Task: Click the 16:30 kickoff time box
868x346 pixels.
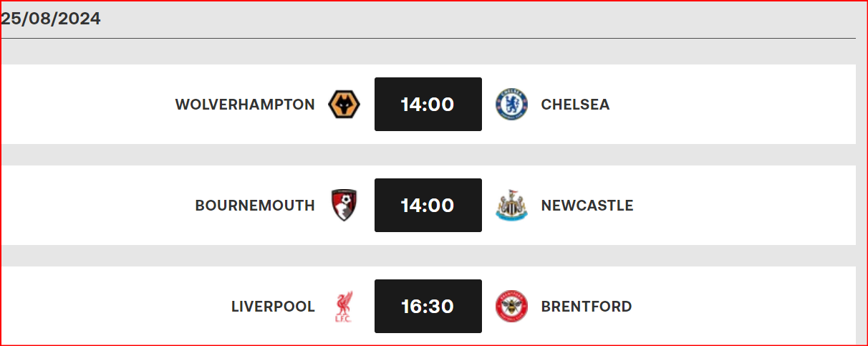Action: tap(428, 307)
